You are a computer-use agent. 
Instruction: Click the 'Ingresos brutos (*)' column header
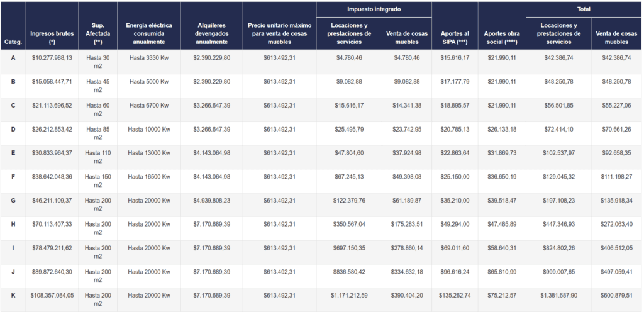click(x=52, y=37)
